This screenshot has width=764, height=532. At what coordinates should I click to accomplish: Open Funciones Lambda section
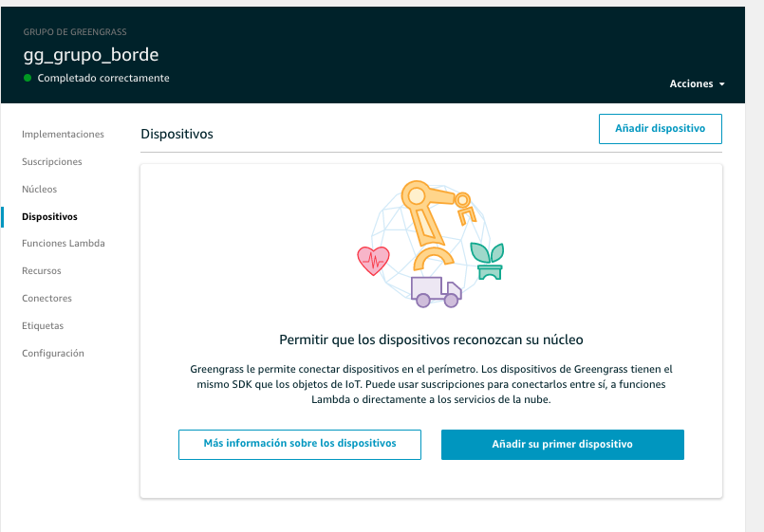coord(64,244)
